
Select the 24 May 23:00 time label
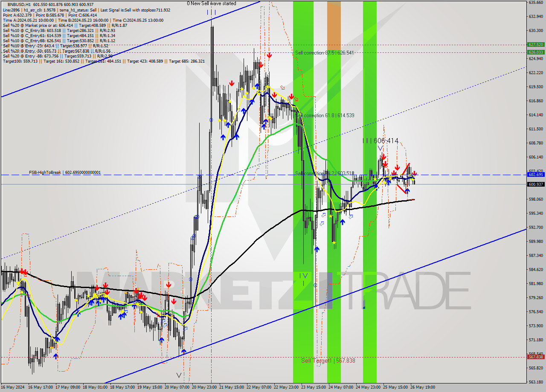pyautogui.click(x=368, y=387)
